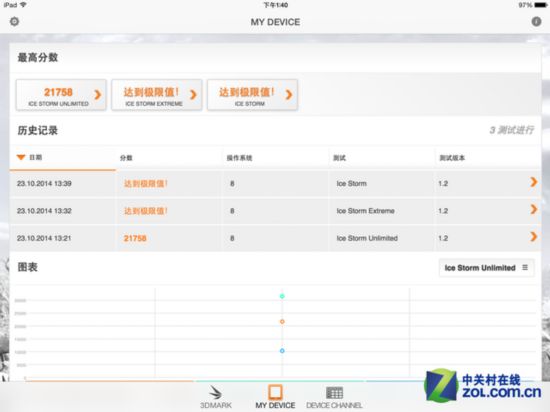
Task: Expand the Ice Storm row details chevron
Action: tap(534, 182)
